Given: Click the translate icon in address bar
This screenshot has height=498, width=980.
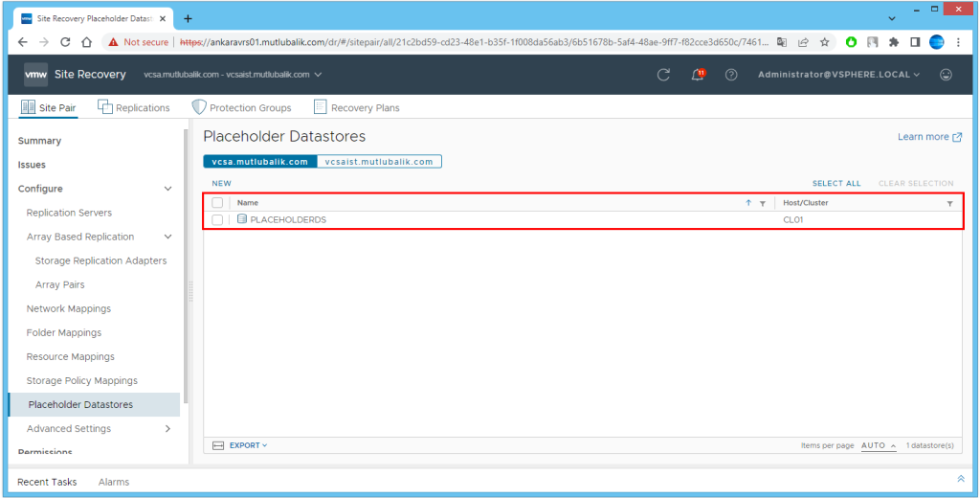Looking at the screenshot, I should point(782,42).
